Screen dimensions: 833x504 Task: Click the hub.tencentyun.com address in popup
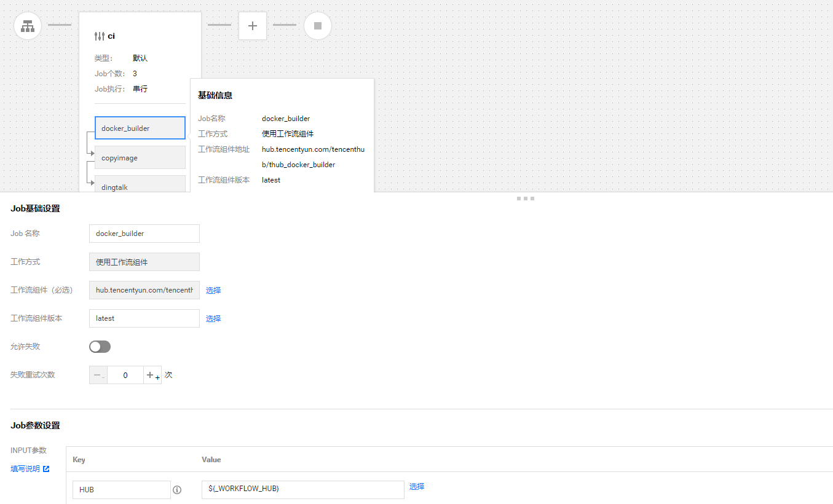pyautogui.click(x=313, y=157)
